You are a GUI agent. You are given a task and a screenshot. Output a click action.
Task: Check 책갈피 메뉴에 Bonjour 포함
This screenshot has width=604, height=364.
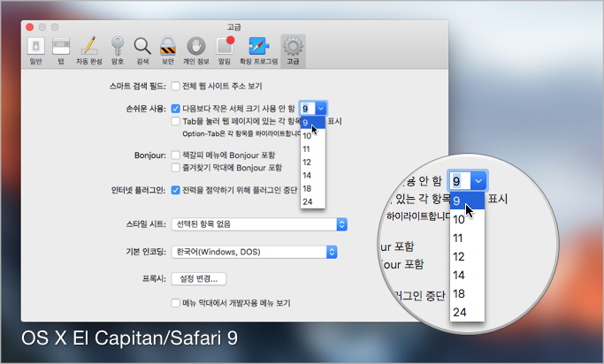click(176, 155)
